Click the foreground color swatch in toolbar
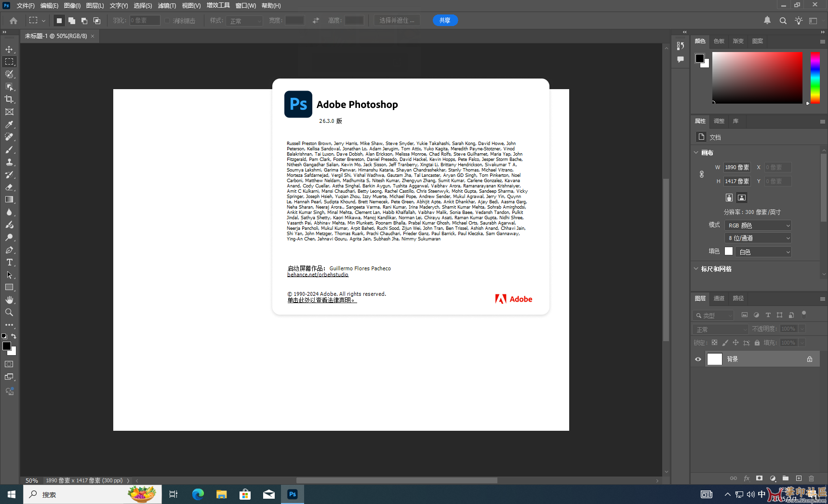This screenshot has width=828, height=504. [7, 346]
